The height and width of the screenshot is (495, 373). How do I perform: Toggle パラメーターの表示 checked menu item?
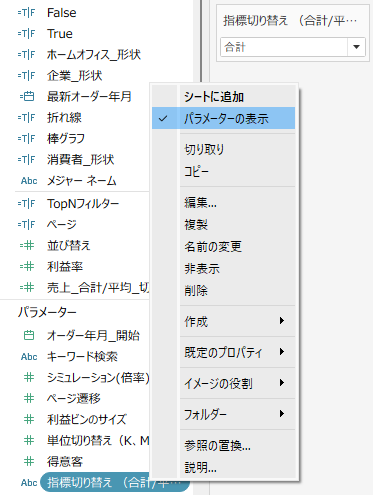[223, 118]
